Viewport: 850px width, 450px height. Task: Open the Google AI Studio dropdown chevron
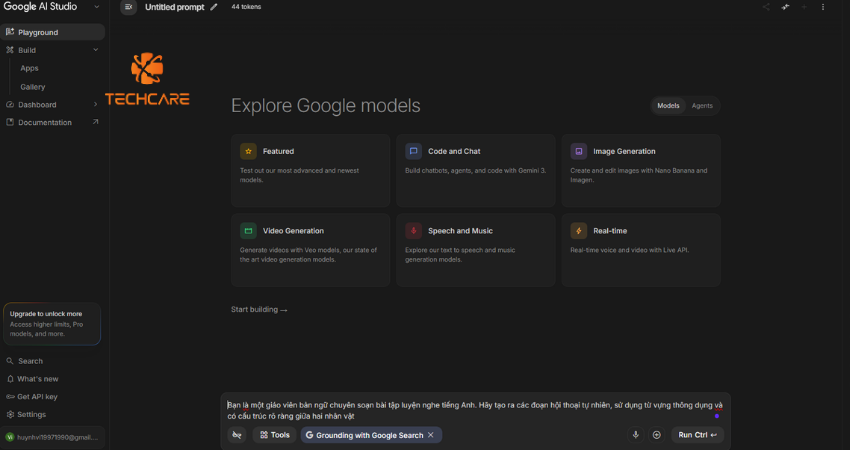click(96, 7)
